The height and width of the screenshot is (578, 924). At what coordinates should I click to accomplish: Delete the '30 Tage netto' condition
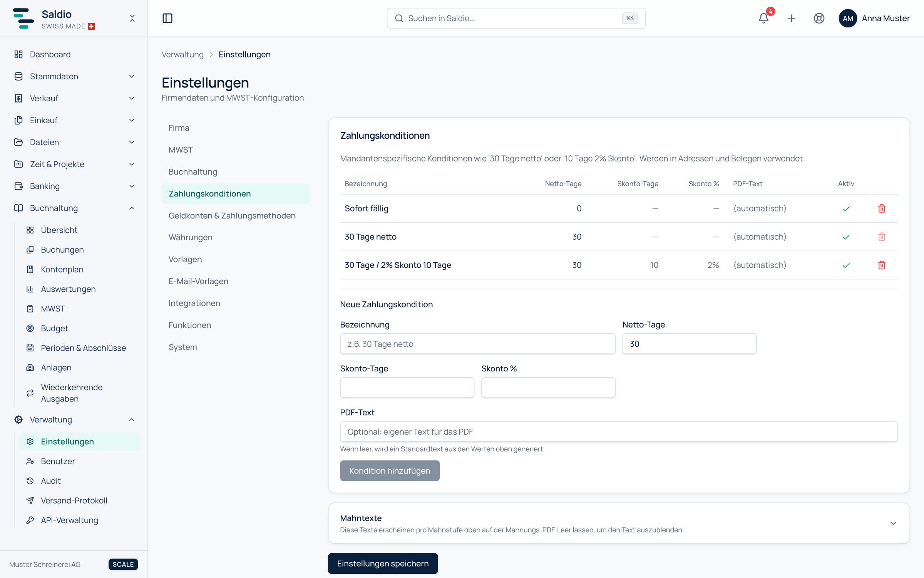(882, 237)
